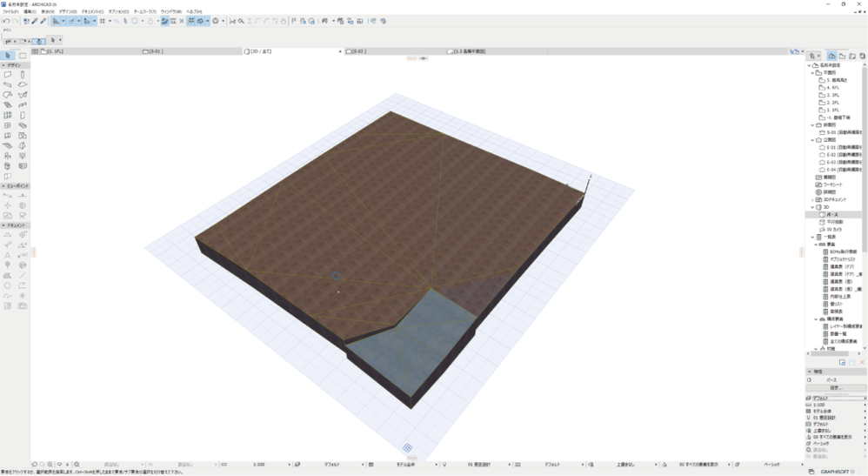Open the 編集 menu
Screen dimensions: 868x476
tap(30, 11)
